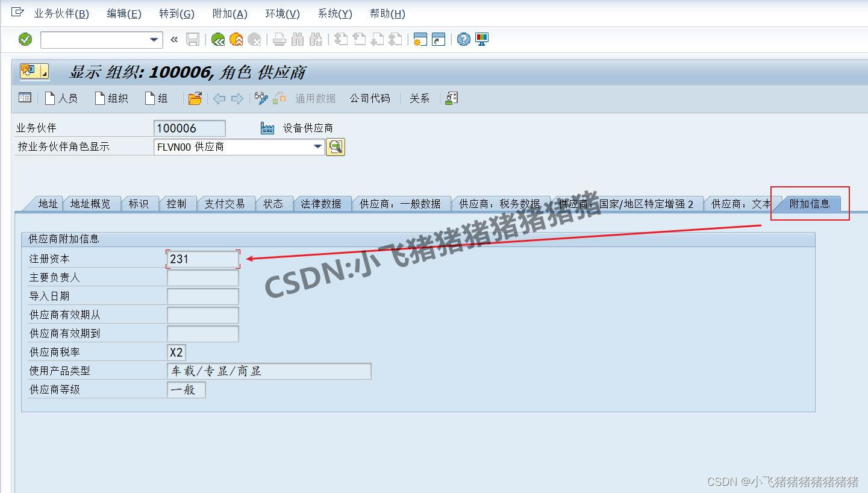Viewport: 868px width, 493px height.
Task: Click the 通用数据 button
Action: coord(315,98)
